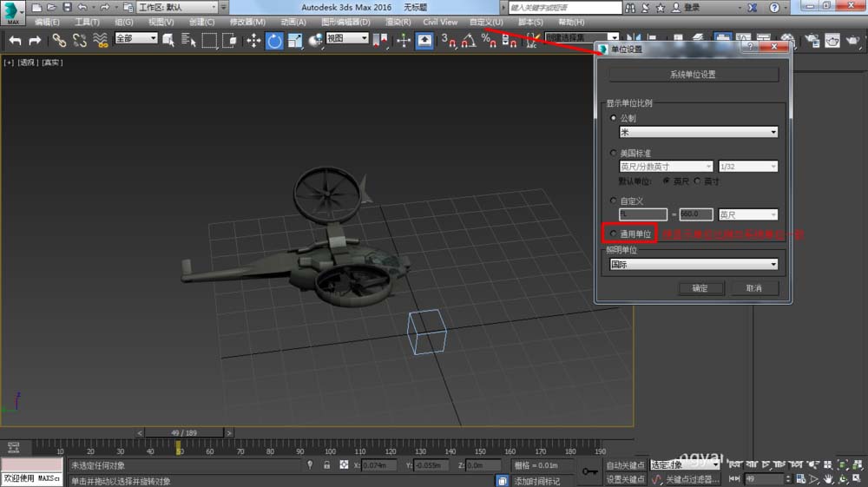Select the Link tool icon
Viewport: 868px width, 487px height.
click(x=58, y=40)
